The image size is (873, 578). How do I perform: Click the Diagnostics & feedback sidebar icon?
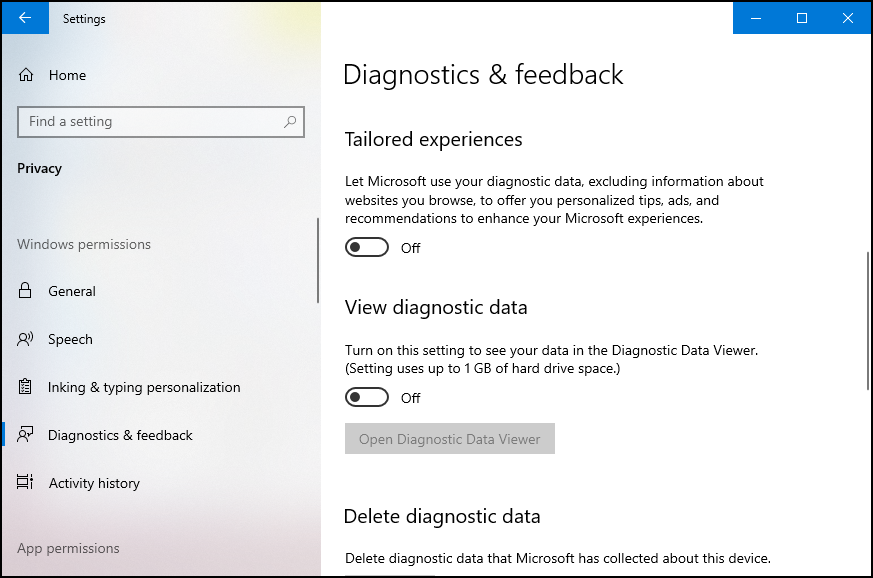pyautogui.click(x=27, y=435)
